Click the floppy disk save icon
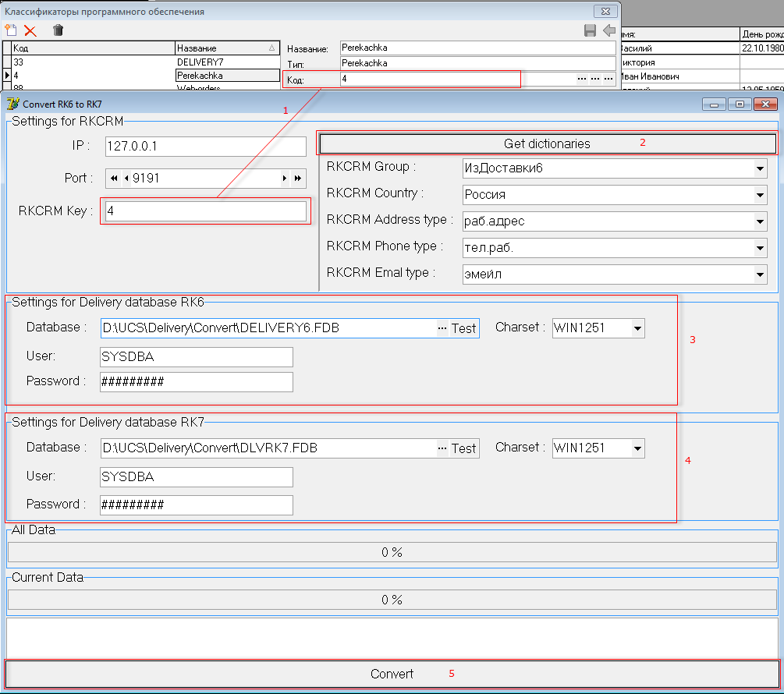The height and width of the screenshot is (694, 784). [x=590, y=30]
